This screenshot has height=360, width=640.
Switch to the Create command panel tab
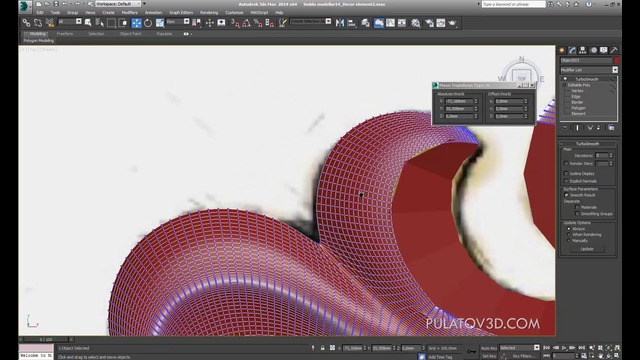(x=562, y=50)
